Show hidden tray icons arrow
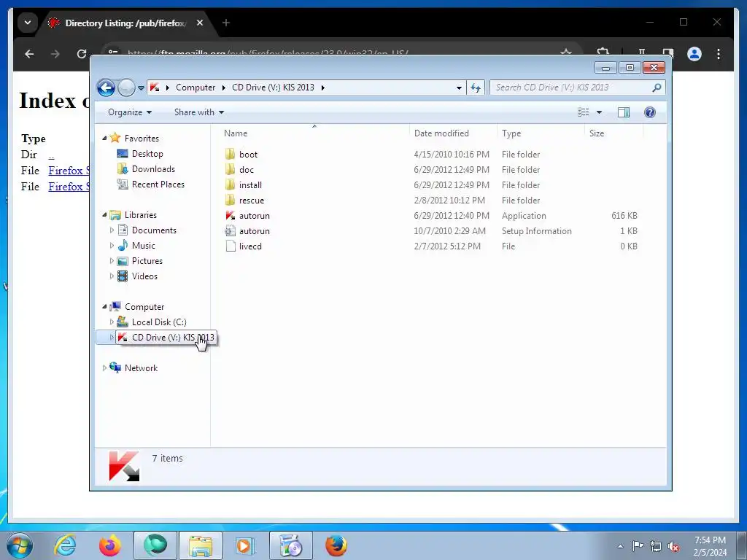747x560 pixels. coord(620,546)
